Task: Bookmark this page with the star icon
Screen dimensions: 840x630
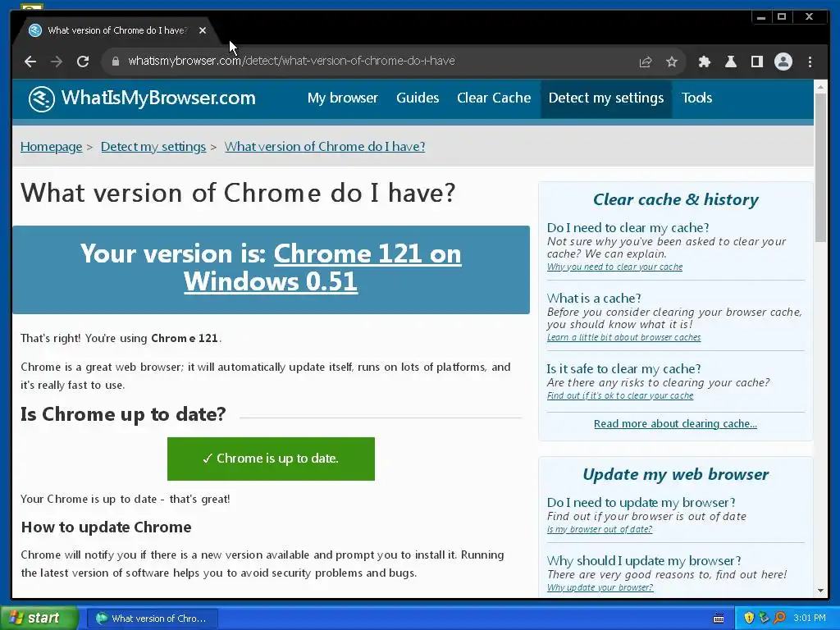Action: click(x=672, y=62)
